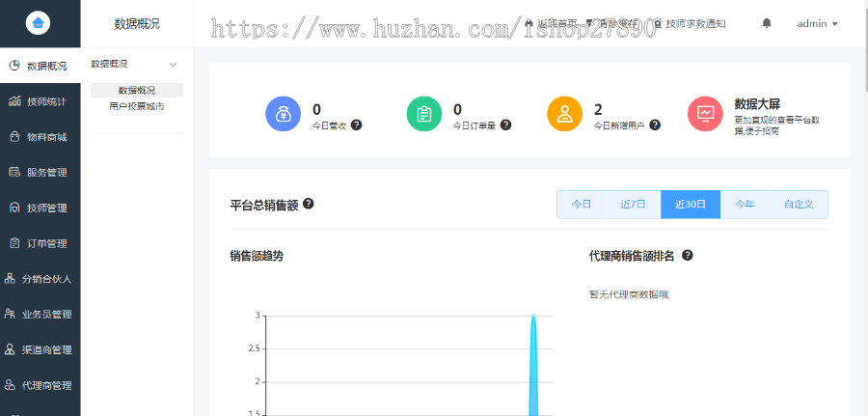Image resolution: width=868 pixels, height=416 pixels.
Task: Switch to the 近7日 time range tab
Action: pos(634,205)
